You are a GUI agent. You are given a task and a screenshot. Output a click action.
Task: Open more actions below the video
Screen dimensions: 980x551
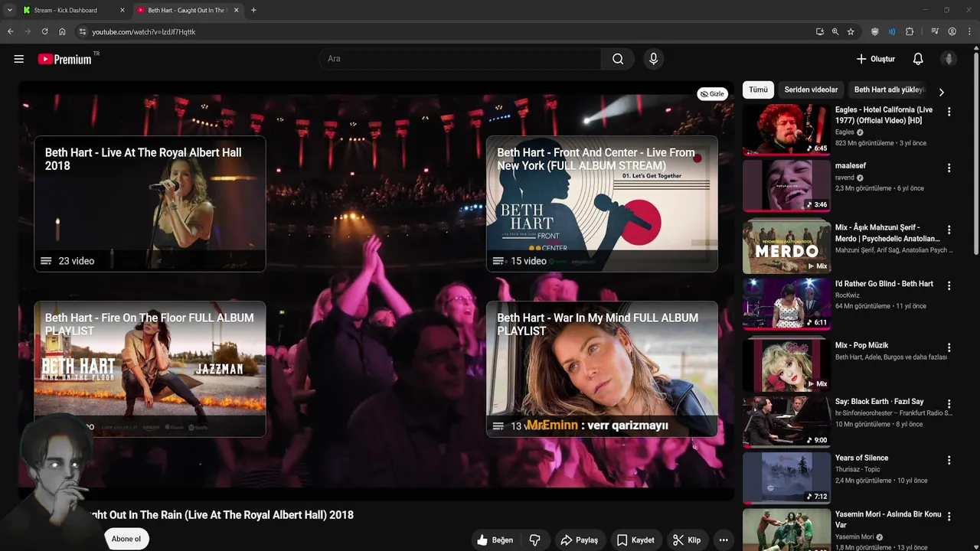724,540
